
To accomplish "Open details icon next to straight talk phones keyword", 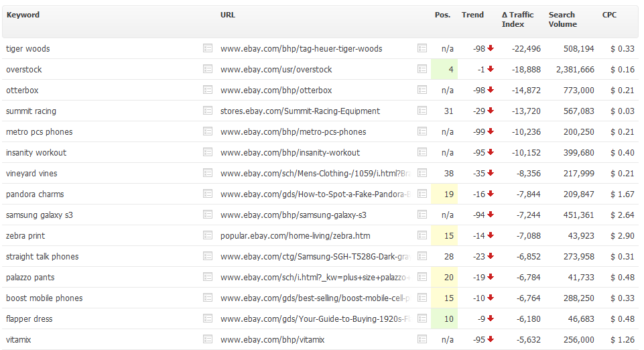I will click(x=208, y=256).
